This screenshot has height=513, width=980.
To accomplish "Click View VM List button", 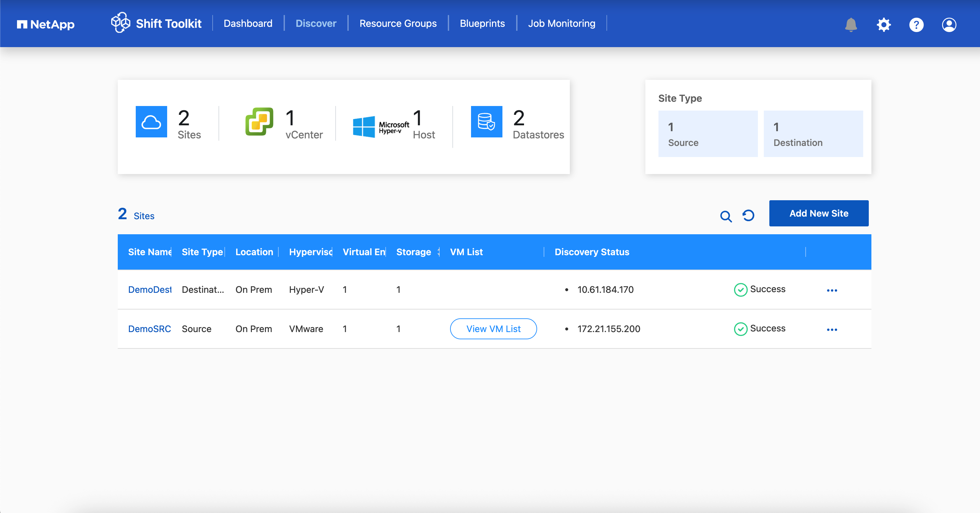I will 493,329.
